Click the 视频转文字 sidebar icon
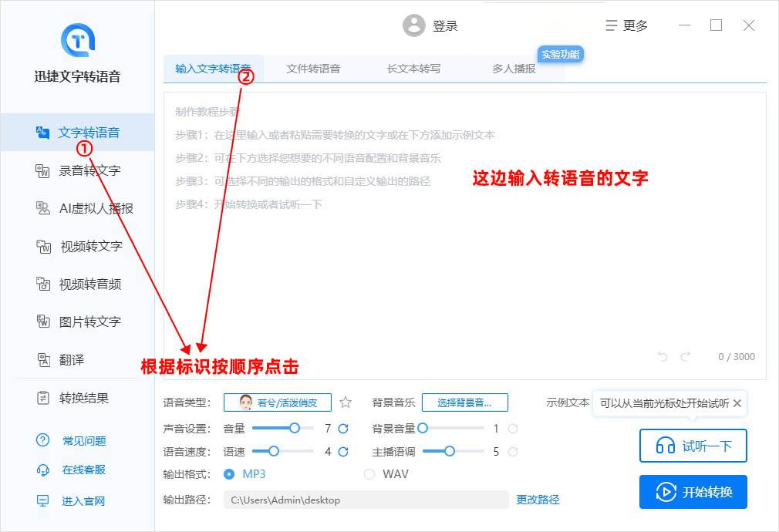 pos(44,247)
